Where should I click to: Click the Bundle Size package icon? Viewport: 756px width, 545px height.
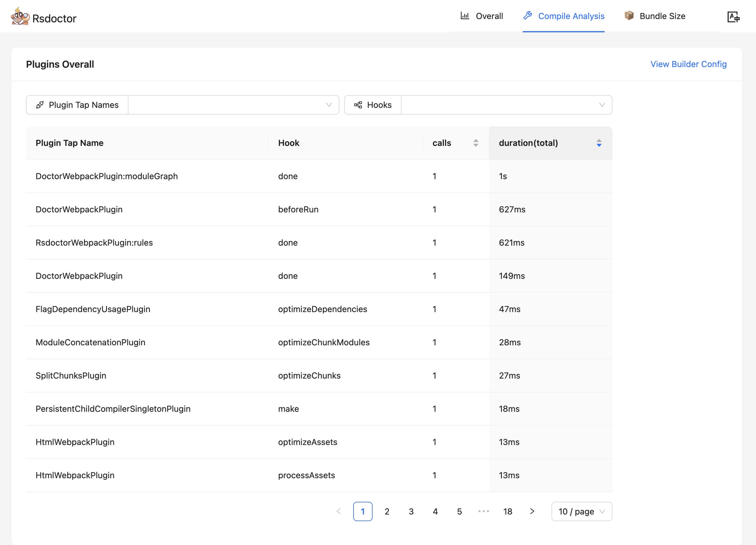click(x=629, y=16)
